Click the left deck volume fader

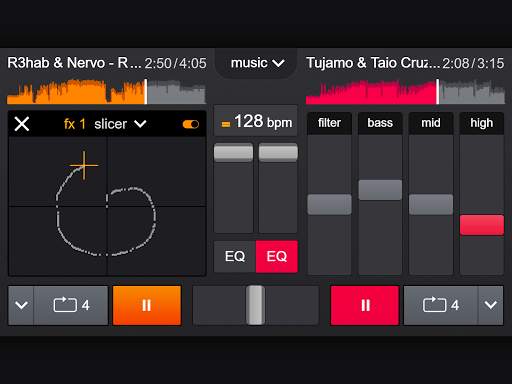233,152
